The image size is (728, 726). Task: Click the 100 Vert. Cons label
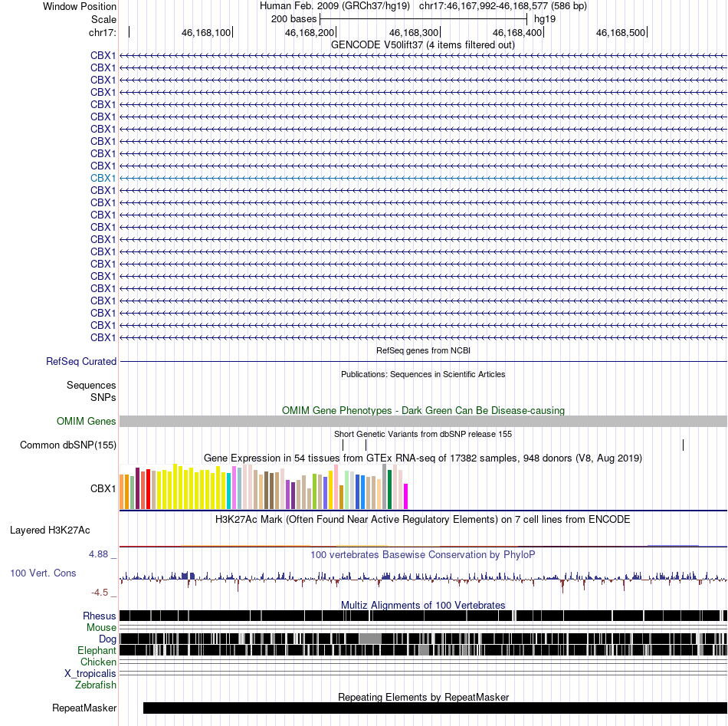[43, 573]
